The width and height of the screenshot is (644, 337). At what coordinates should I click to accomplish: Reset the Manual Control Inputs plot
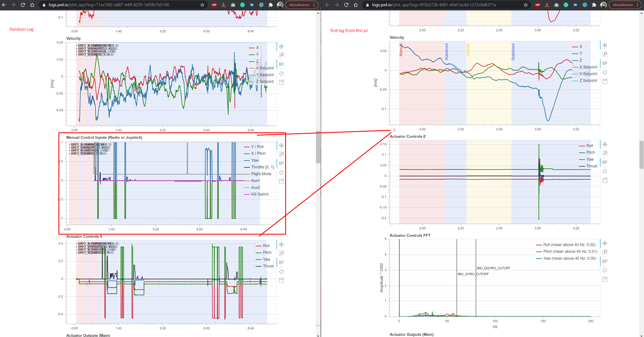click(x=281, y=172)
